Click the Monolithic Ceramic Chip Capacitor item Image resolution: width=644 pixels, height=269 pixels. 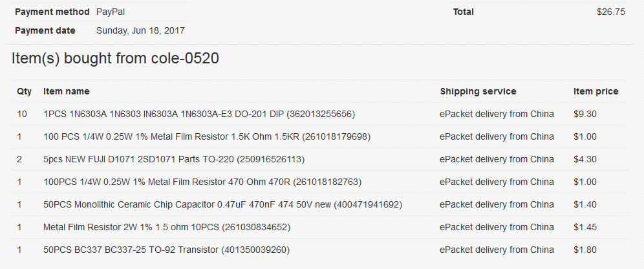[222, 204]
